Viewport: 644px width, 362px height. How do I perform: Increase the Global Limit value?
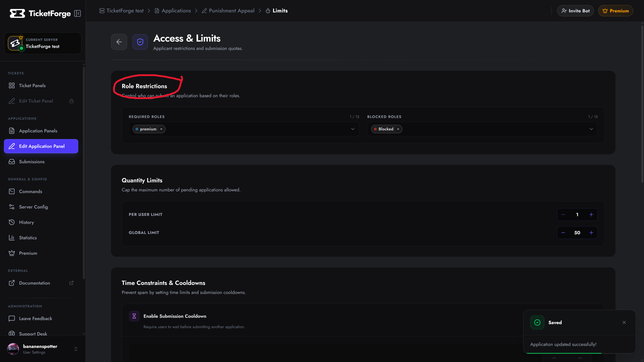(x=591, y=233)
